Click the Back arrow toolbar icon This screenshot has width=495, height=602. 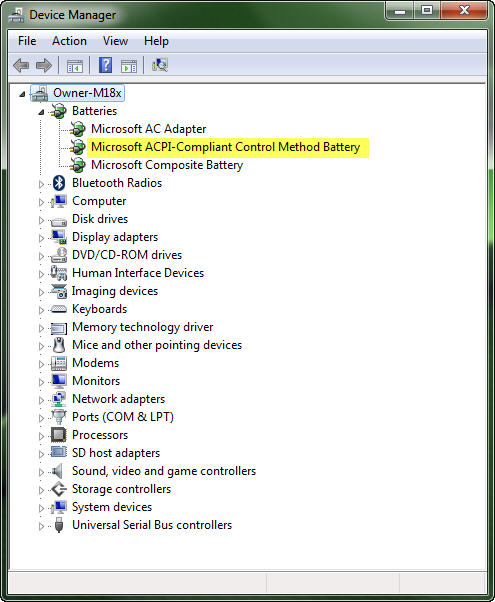pos(21,65)
